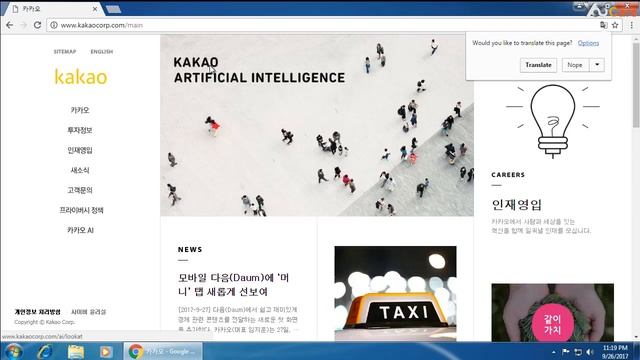Click the Kakao Artificial Intelligence banner image

[317, 125]
